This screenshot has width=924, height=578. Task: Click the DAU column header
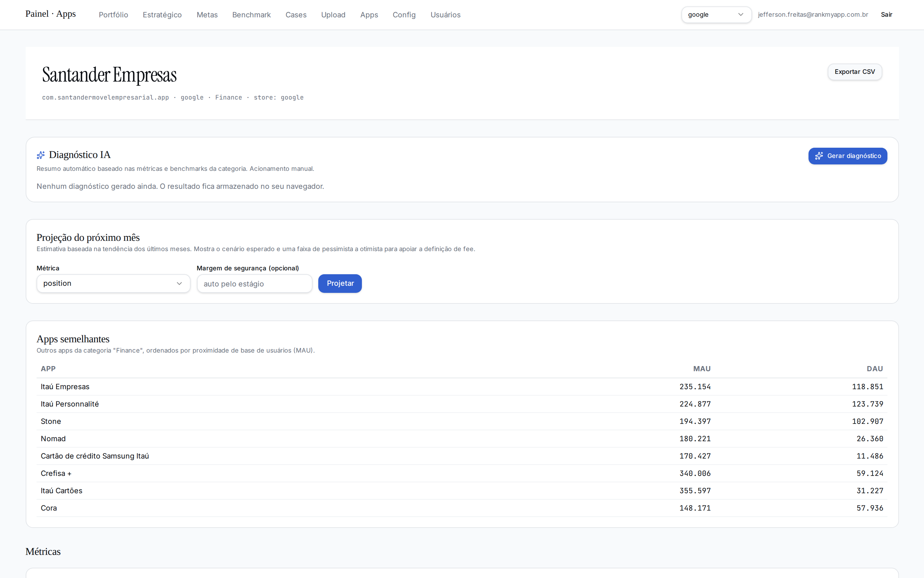875,369
